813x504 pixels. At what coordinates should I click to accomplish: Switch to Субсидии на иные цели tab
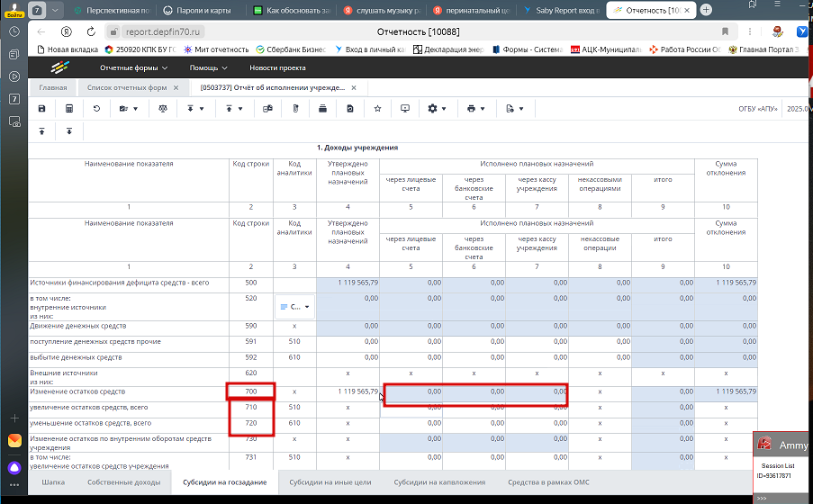pos(330,482)
